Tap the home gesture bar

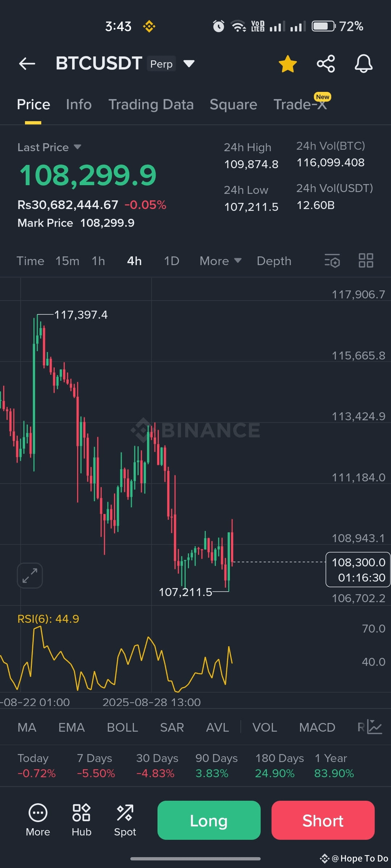pos(195,859)
